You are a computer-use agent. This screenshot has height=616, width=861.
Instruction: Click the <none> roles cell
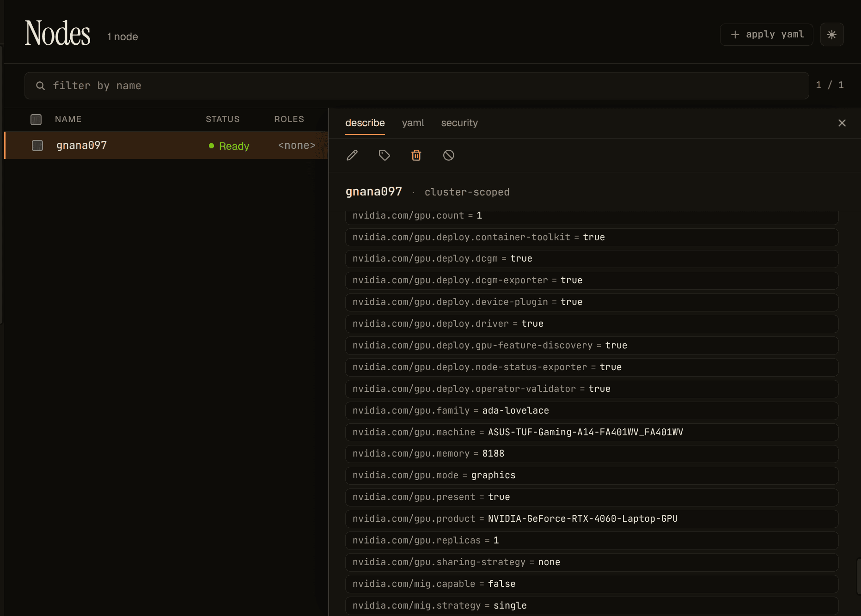coord(297,146)
